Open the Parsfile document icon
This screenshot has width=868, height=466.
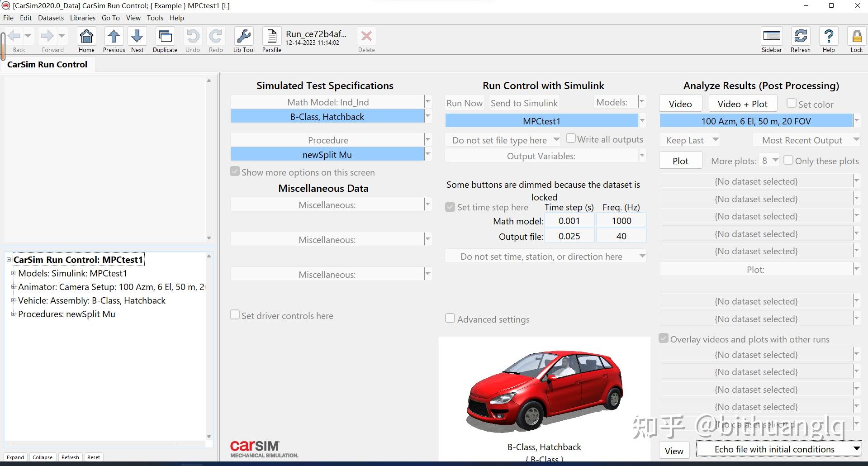click(271, 37)
